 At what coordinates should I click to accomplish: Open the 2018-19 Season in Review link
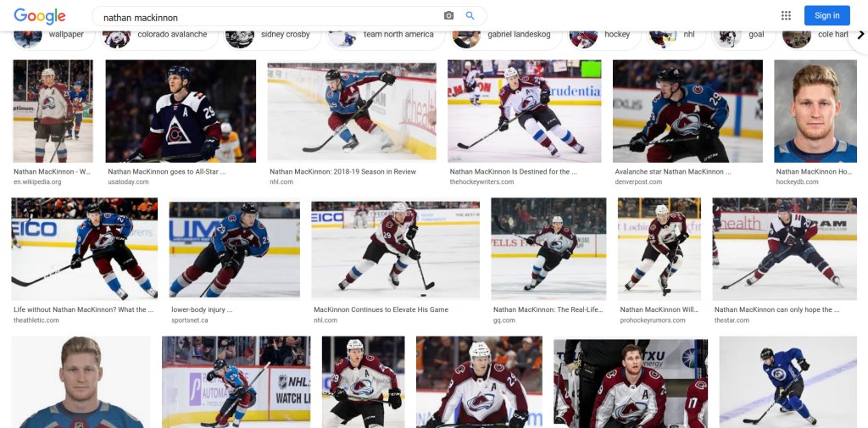(x=342, y=172)
